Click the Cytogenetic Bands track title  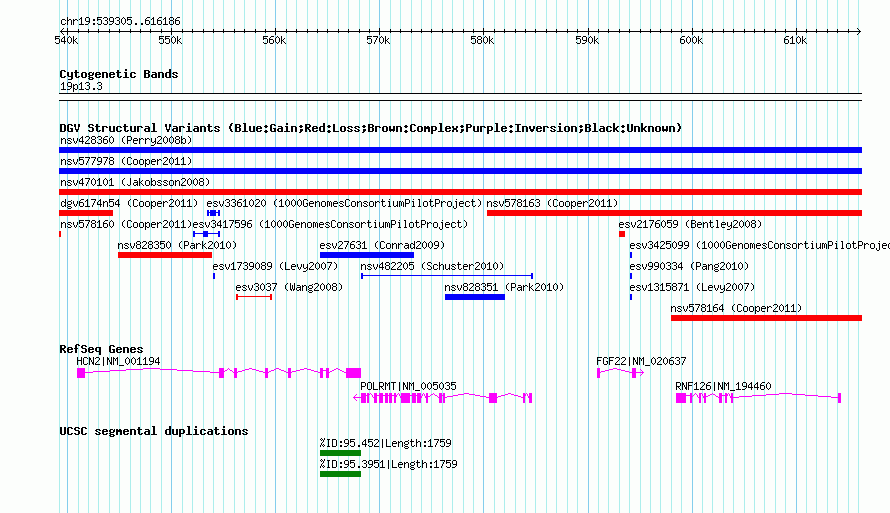coord(119,74)
